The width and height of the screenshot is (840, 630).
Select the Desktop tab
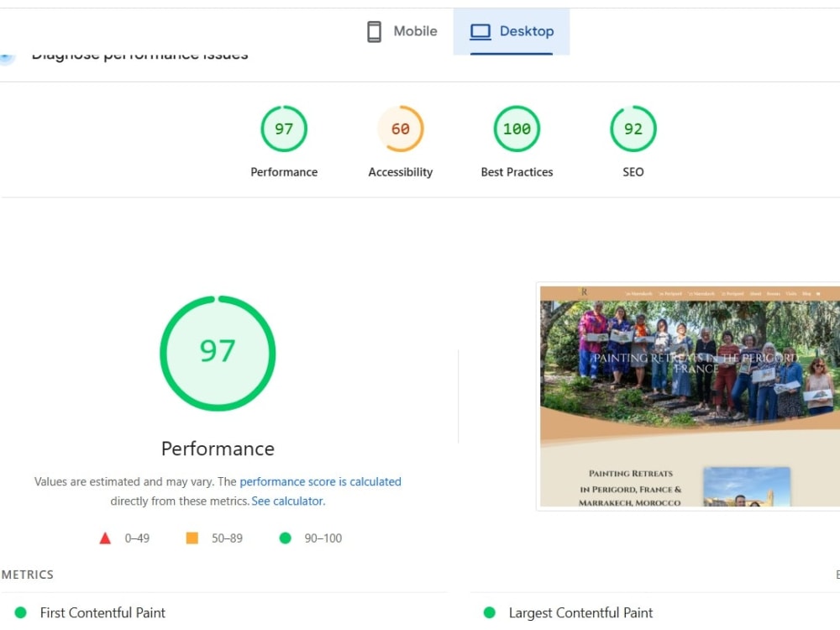point(512,31)
